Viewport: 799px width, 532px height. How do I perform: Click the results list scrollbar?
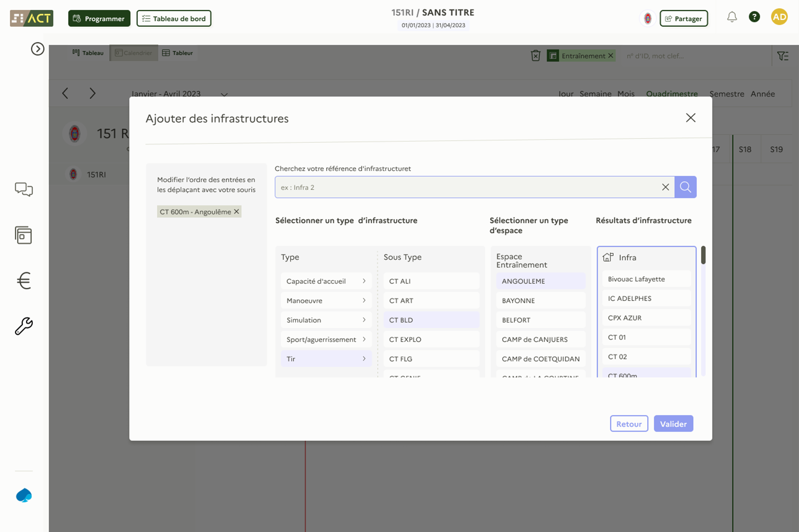tap(703, 255)
